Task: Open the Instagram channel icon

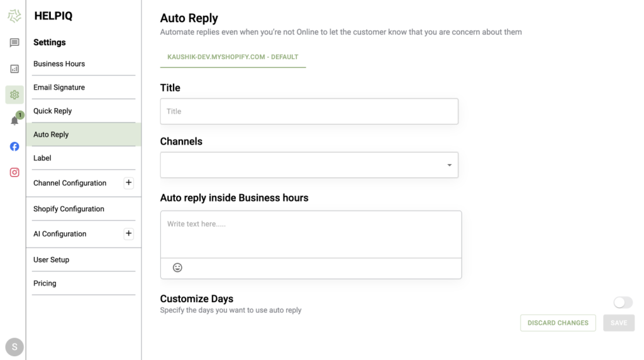Action: [14, 172]
